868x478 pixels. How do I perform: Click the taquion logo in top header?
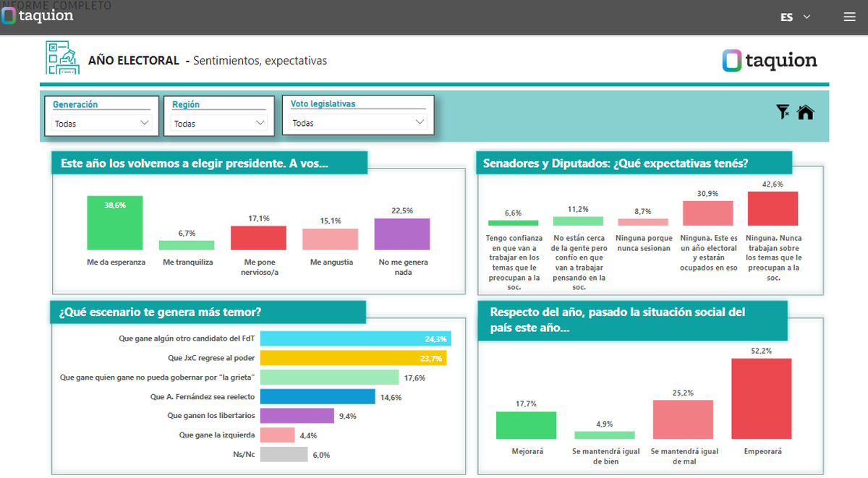click(x=38, y=15)
